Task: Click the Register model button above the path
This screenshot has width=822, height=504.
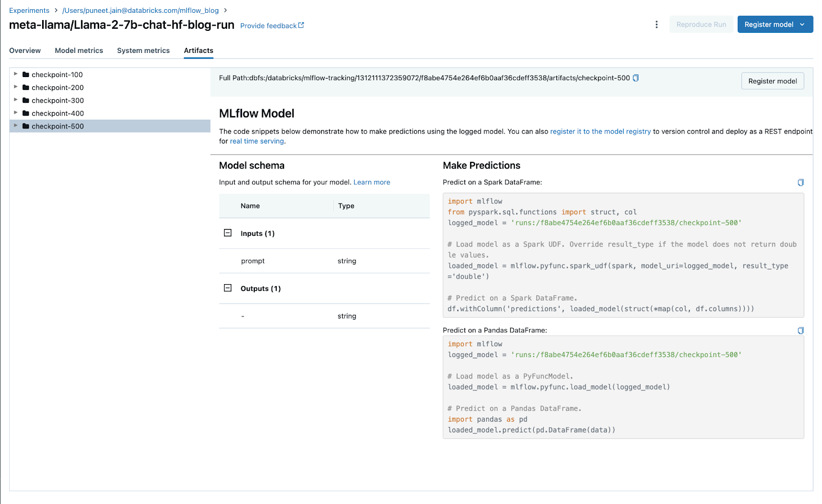Action: point(772,81)
